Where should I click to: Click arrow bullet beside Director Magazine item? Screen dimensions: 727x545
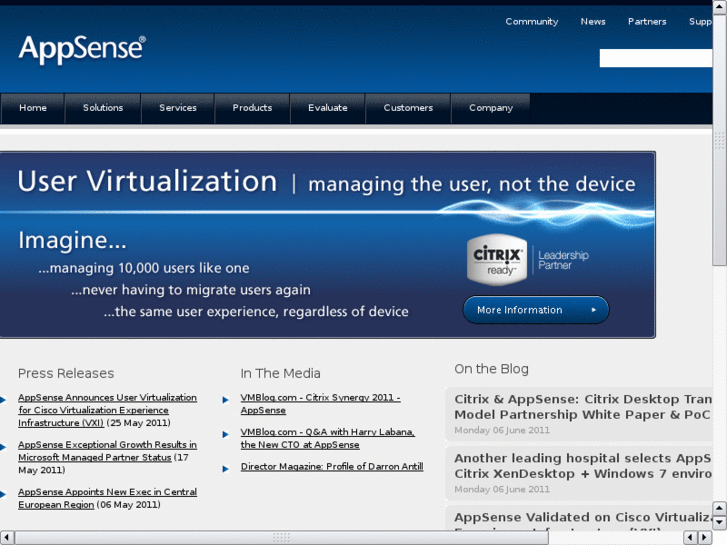pos(226,467)
